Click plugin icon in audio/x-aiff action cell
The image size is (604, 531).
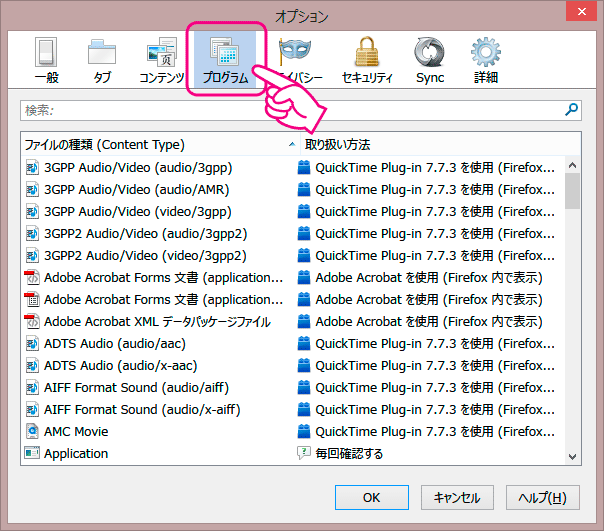pos(304,409)
